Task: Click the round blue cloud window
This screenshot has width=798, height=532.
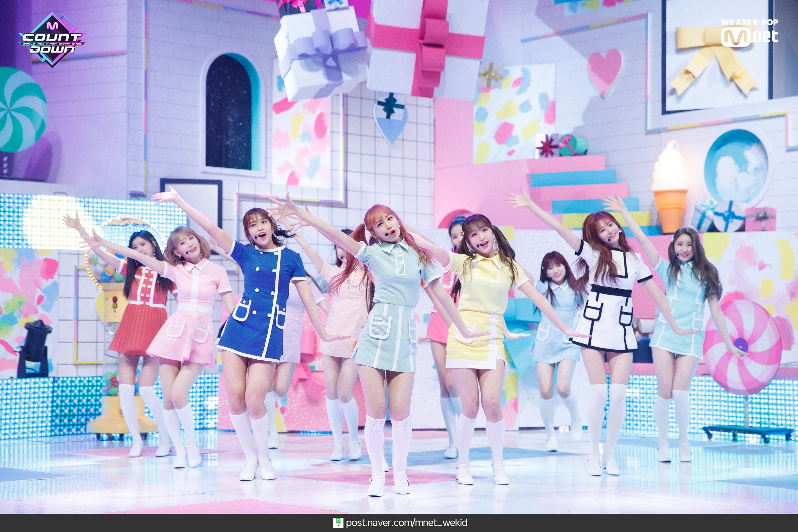Action: pos(735,167)
